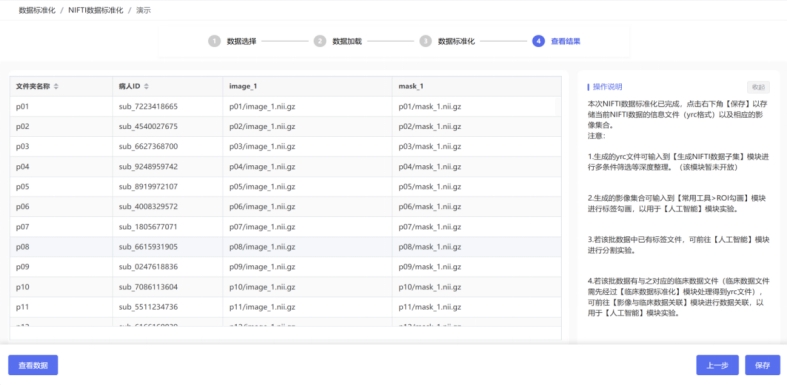Select the 数据加载 step label
Image resolution: width=787 pixels, height=385 pixels.
click(x=347, y=41)
